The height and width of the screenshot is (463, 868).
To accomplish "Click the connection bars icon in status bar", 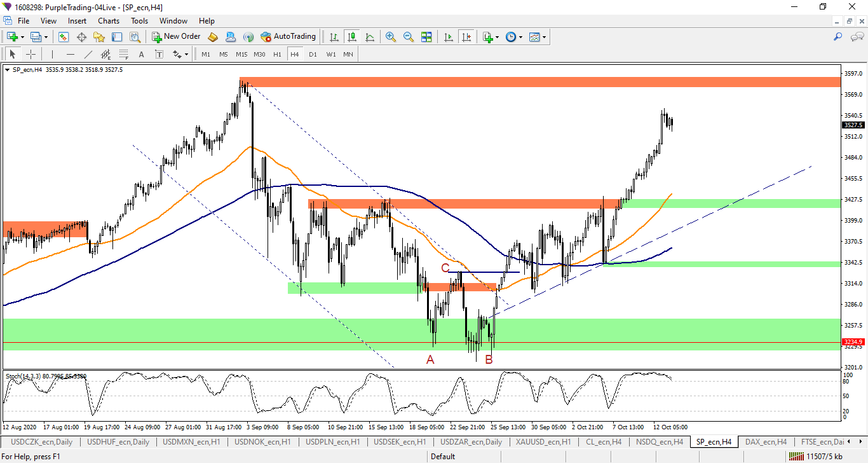I will (795, 456).
